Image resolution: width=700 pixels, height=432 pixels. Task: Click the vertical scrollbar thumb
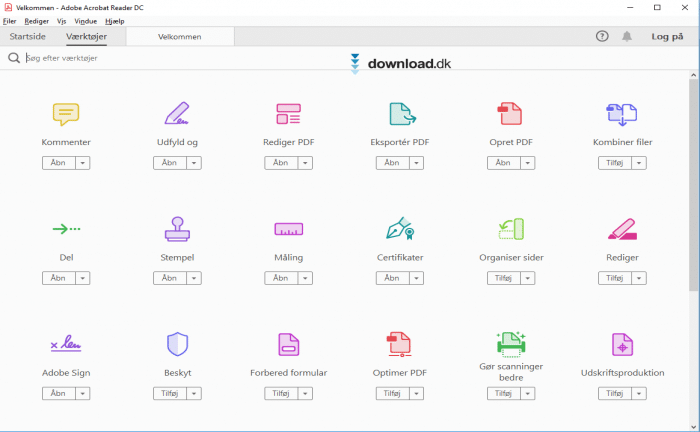click(x=693, y=185)
